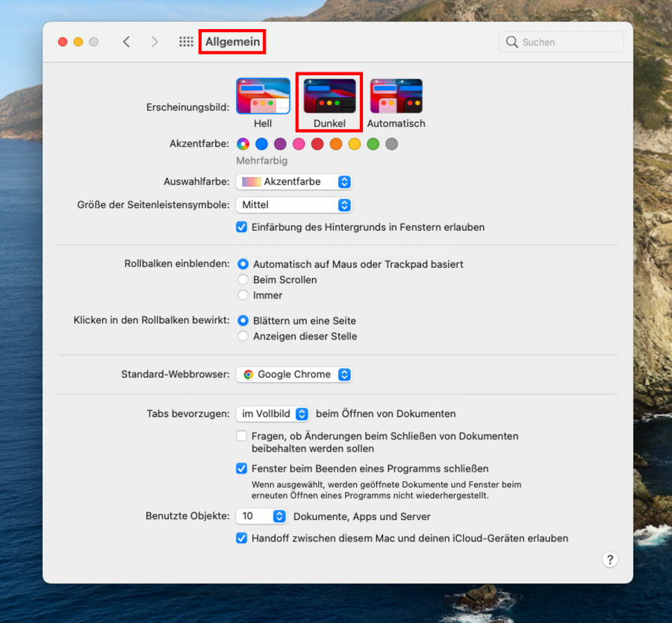
Task: Enable Beim Scrollen for Rollbalken einblenden
Action: [x=243, y=280]
